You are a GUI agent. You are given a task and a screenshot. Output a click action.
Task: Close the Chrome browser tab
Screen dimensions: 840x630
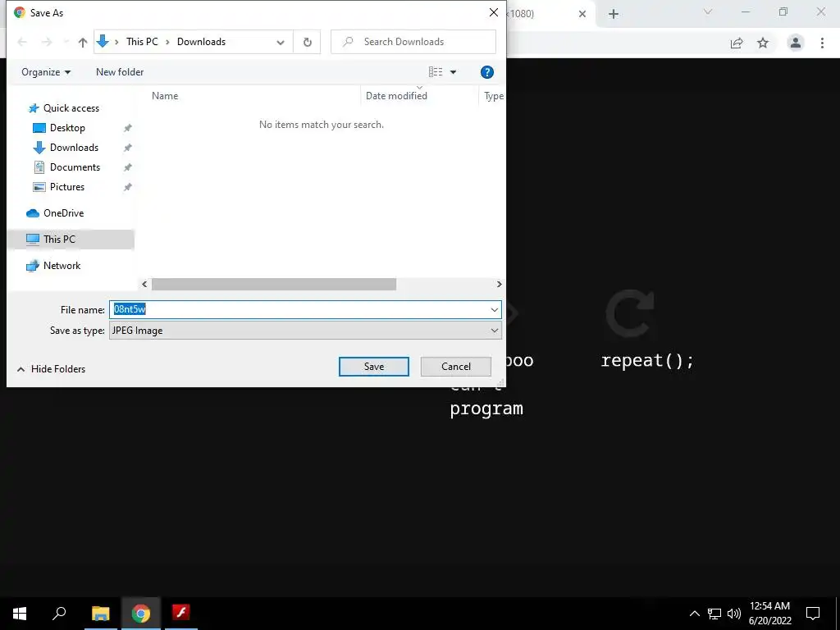click(582, 14)
